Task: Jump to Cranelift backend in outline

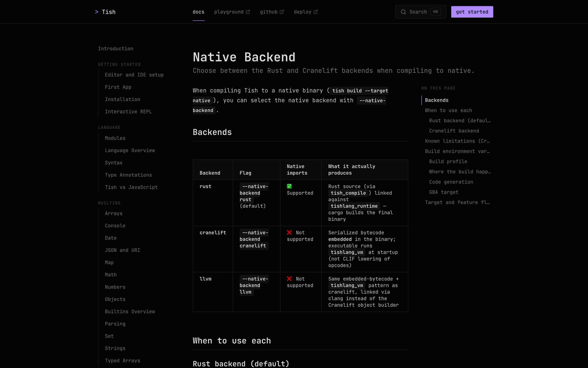Action: [454, 131]
